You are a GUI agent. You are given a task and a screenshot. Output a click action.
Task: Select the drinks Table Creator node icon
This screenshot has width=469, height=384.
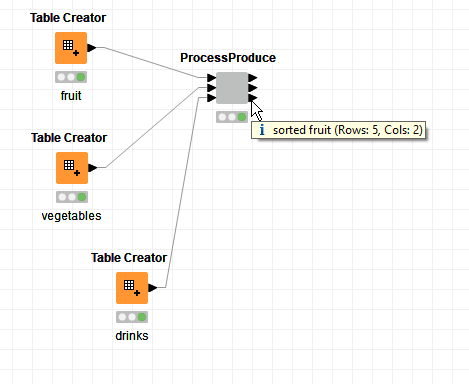132,288
